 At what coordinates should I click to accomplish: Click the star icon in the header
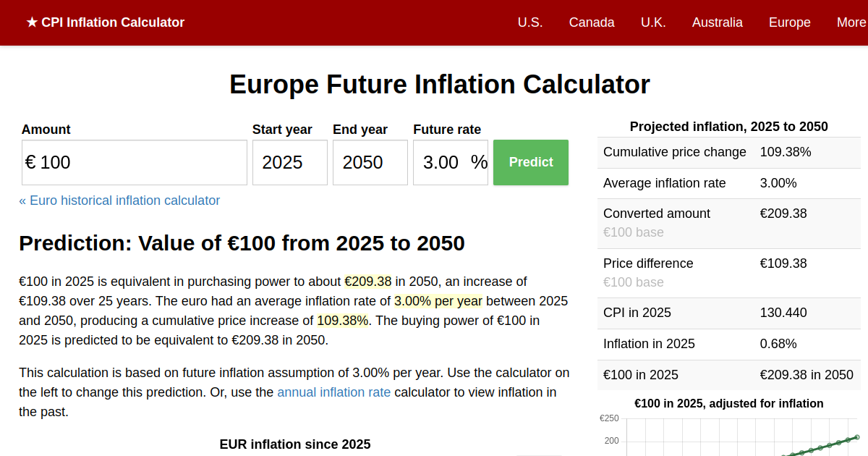30,22
